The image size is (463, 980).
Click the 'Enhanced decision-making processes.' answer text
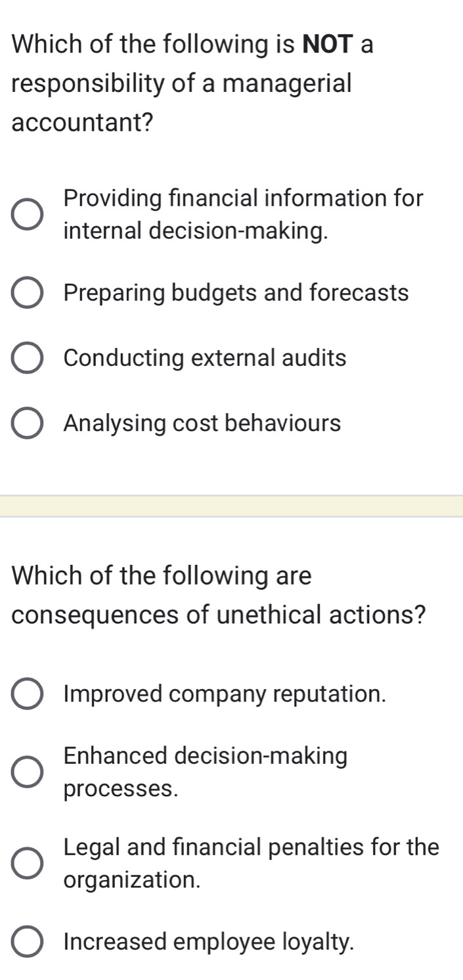point(206,772)
